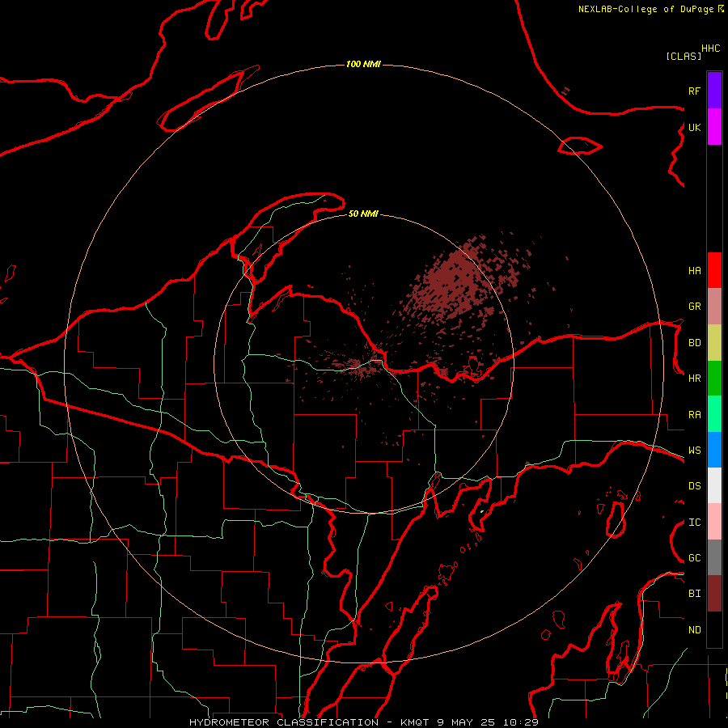Click the KMQT station identifier
The height and width of the screenshot is (728, 728).
pyautogui.click(x=415, y=722)
